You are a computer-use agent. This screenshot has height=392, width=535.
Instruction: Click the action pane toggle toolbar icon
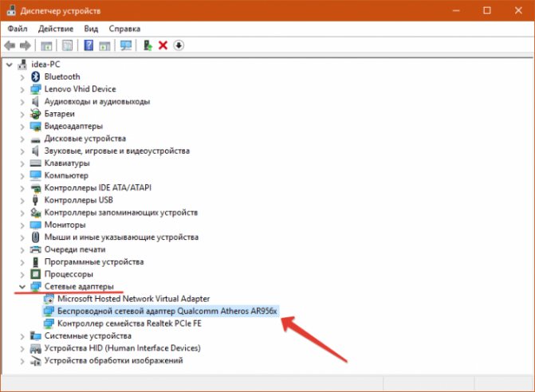click(x=104, y=45)
